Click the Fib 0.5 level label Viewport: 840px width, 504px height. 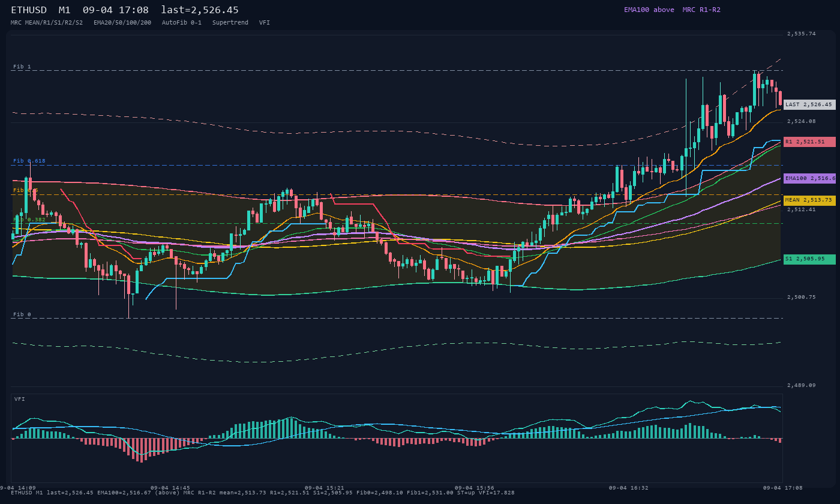point(26,190)
